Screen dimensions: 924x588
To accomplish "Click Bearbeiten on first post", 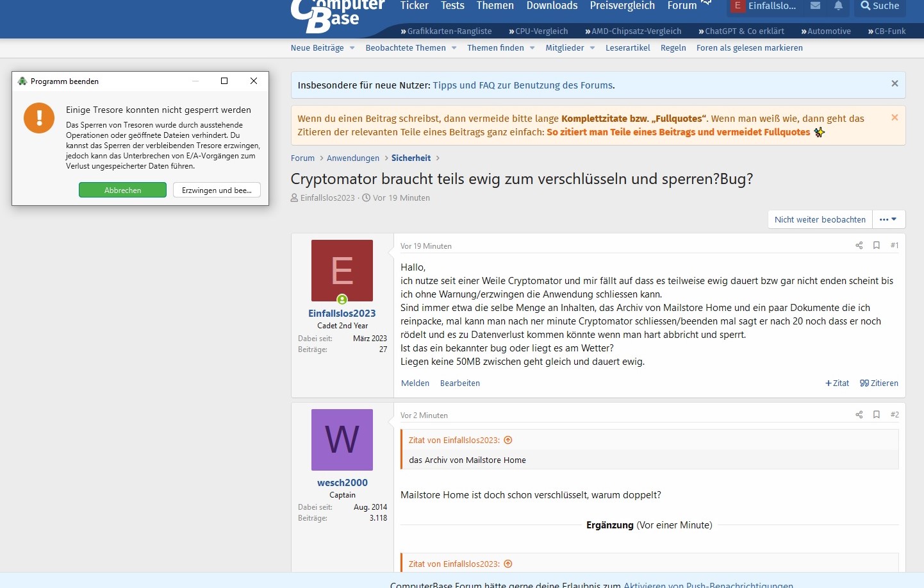I will 460,383.
